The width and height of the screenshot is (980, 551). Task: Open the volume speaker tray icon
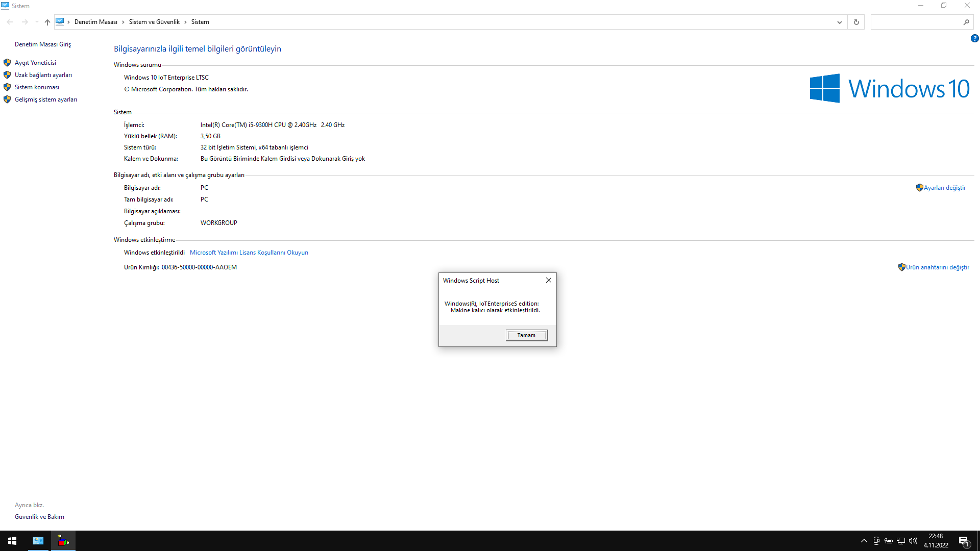(913, 541)
